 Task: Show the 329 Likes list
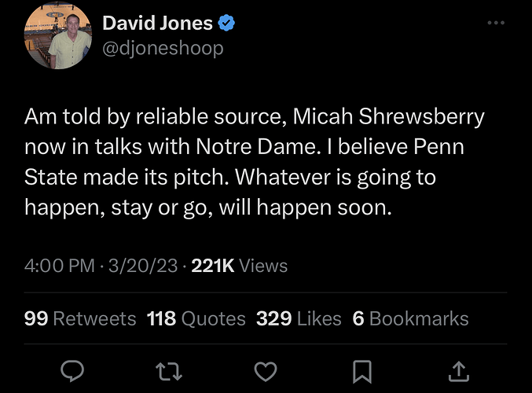click(299, 318)
